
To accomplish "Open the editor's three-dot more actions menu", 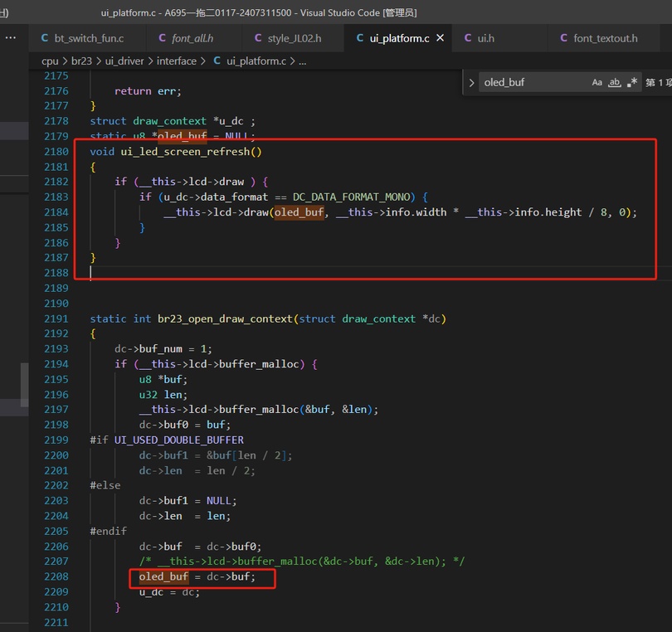I will click(10, 37).
